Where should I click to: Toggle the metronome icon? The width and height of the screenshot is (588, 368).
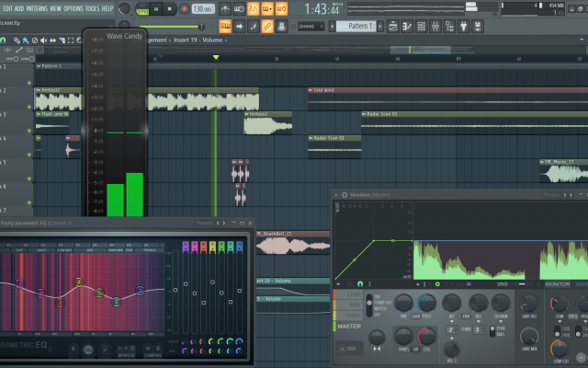[225, 8]
